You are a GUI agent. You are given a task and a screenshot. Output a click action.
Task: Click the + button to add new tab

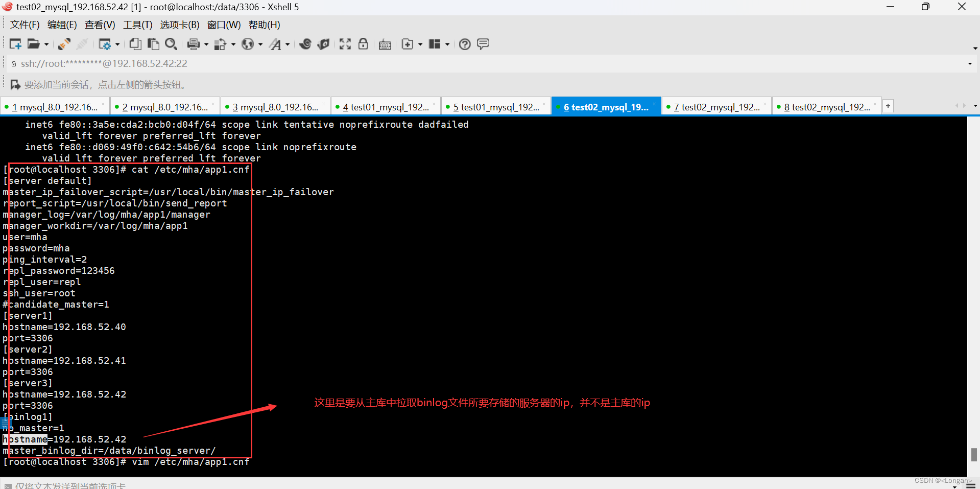888,106
